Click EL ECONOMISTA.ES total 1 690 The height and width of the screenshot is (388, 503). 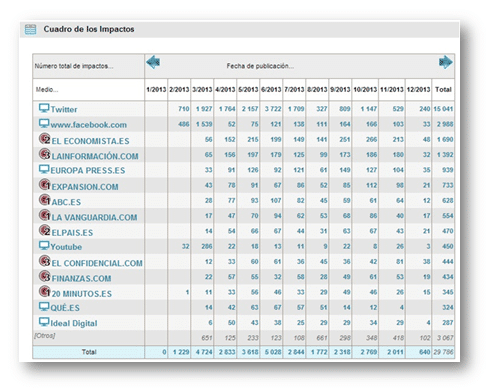click(445, 139)
